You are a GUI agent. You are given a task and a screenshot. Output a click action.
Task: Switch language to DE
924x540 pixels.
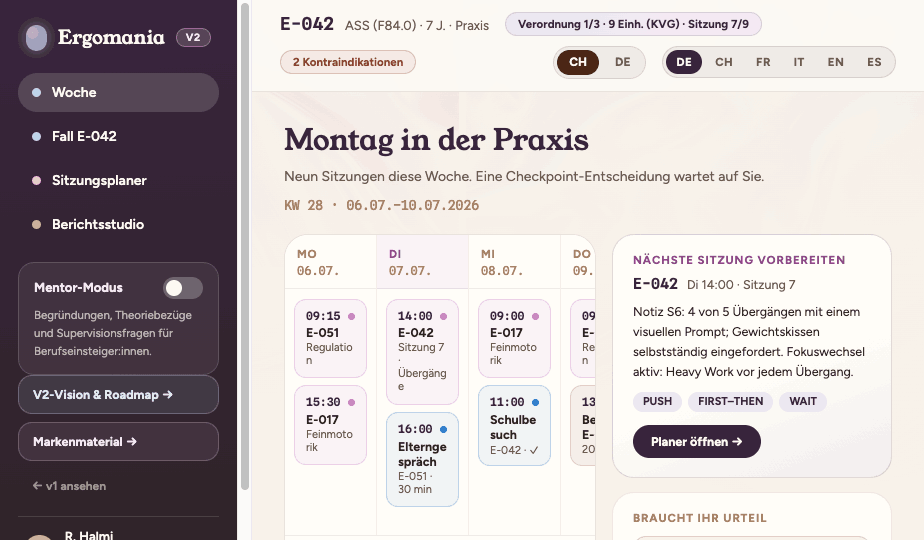(x=684, y=62)
